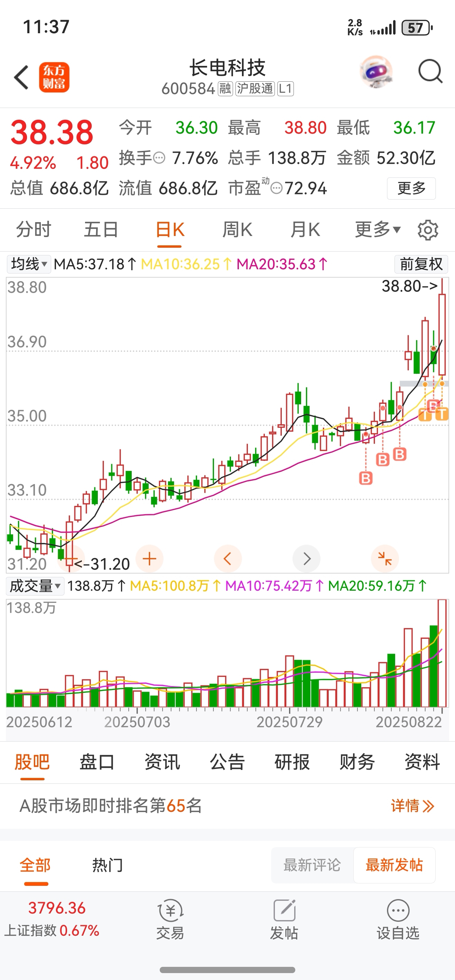Image resolution: width=455 pixels, height=980 pixels.
Task: Tap the back arrow icon
Action: pyautogui.click(x=21, y=77)
